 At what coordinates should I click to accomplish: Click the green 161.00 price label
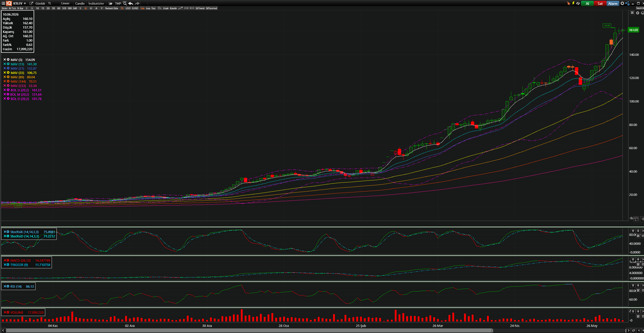coord(633,30)
